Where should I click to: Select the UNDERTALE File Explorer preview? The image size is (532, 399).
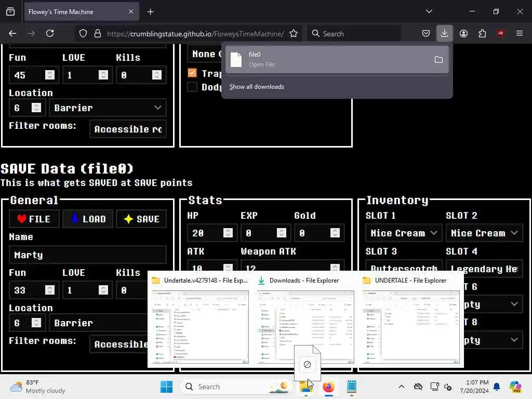[x=411, y=321]
